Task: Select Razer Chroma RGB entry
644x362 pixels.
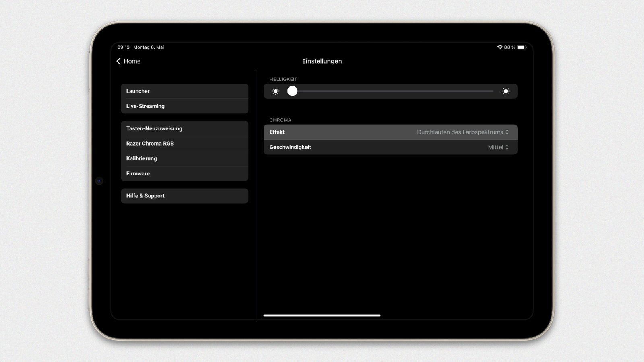Action: (x=184, y=144)
